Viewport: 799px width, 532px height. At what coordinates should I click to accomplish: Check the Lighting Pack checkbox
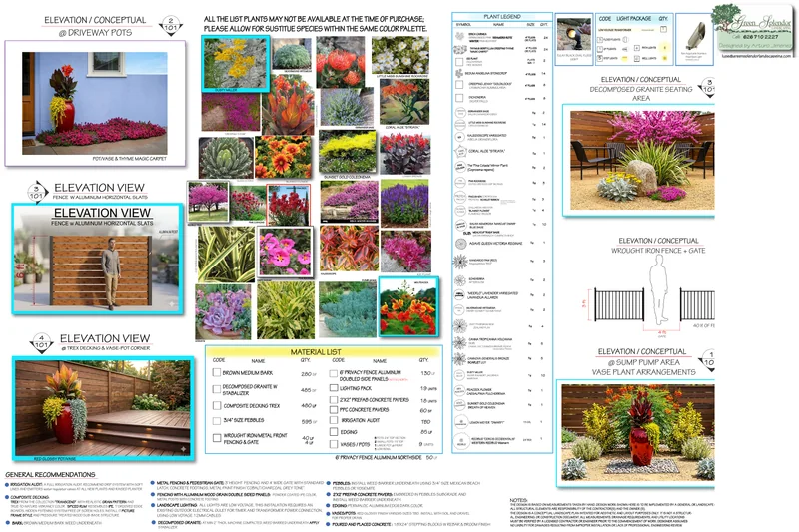(x=334, y=388)
